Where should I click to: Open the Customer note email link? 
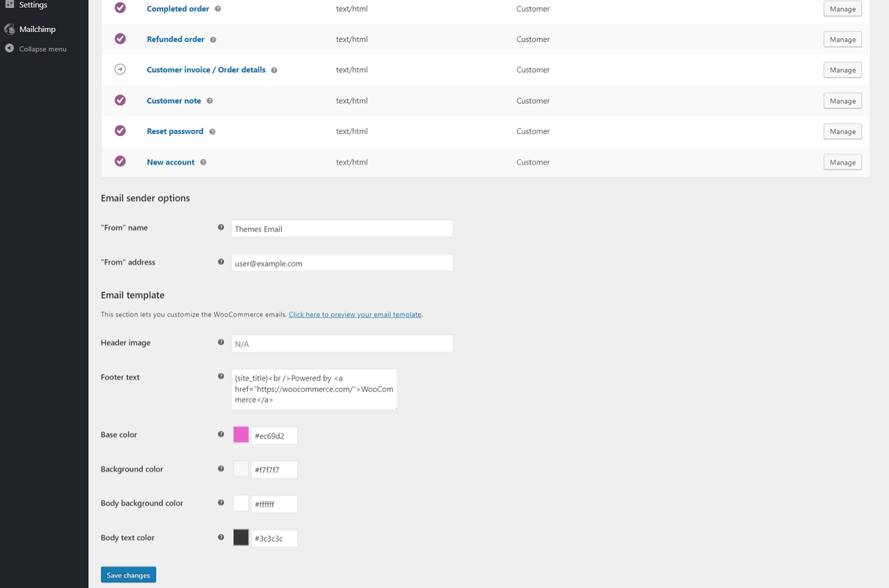tap(174, 100)
